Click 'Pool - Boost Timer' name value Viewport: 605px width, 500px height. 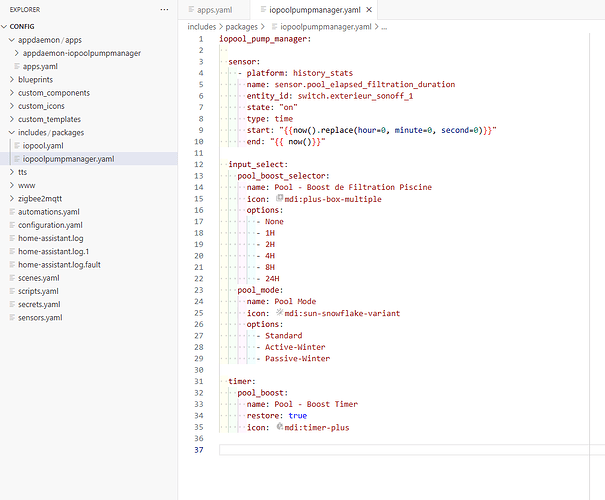(316, 404)
